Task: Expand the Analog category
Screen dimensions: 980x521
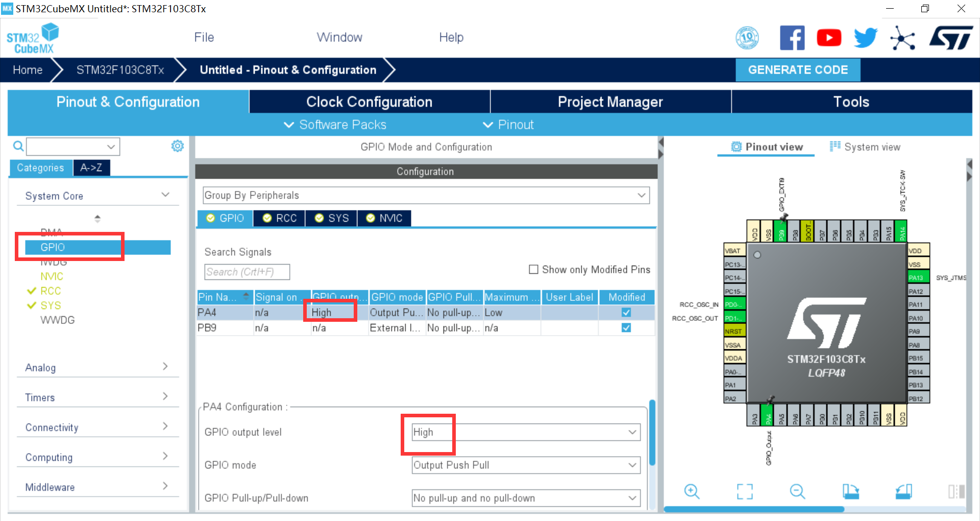Action: pyautogui.click(x=97, y=367)
